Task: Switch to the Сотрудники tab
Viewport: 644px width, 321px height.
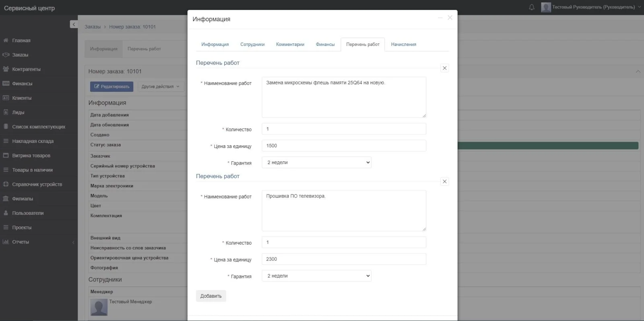Action: point(252,44)
